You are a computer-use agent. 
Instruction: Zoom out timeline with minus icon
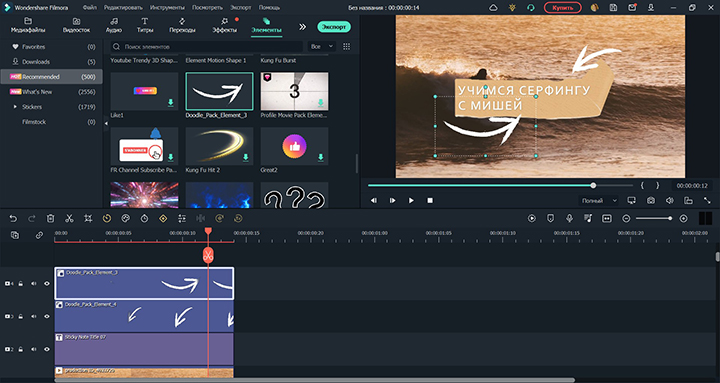tap(626, 219)
